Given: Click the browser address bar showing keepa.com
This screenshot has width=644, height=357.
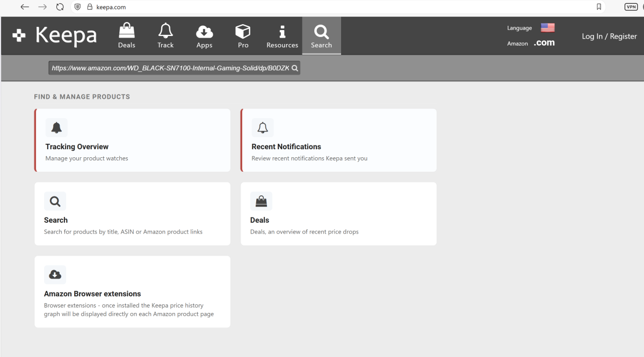Looking at the screenshot, I should click(x=322, y=7).
